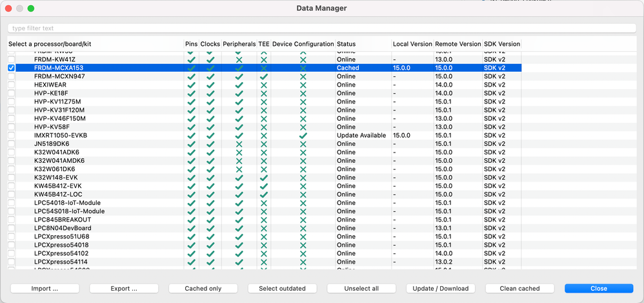The width and height of the screenshot is (644, 303).
Task: Click the Device Configuration cross for LPCXpresso54018
Action: tap(303, 245)
